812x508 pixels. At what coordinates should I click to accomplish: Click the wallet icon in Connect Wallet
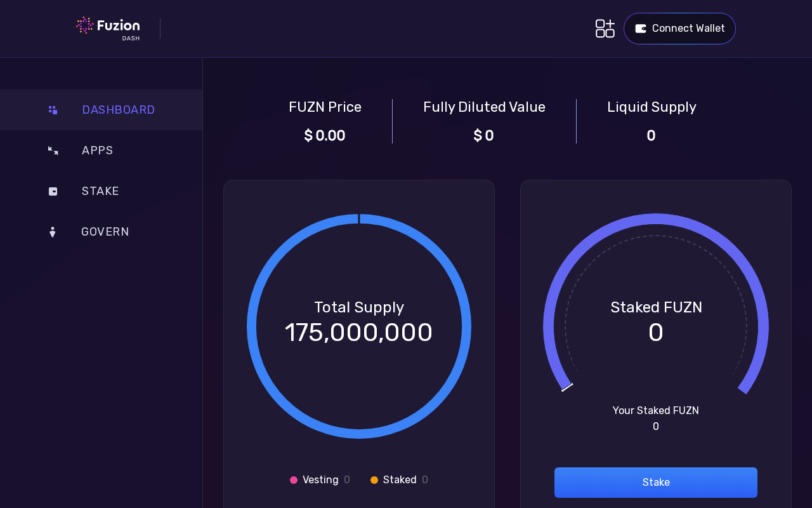click(641, 29)
